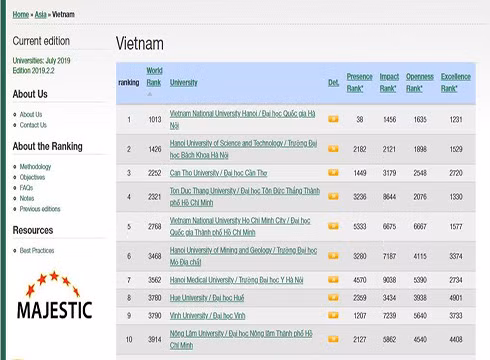Screen dimensions: 490x360
Task: Open About Us sidebar link
Action: pyautogui.click(x=31, y=114)
